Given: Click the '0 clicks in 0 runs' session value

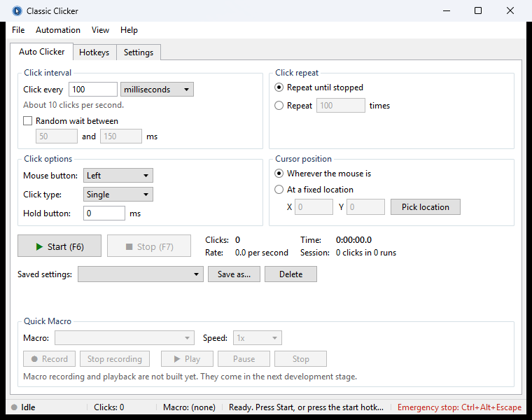Looking at the screenshot, I should point(366,253).
